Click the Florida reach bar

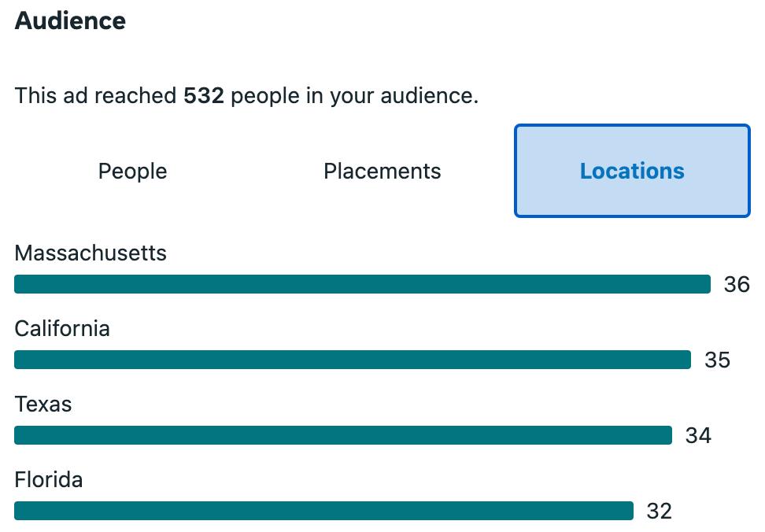[323, 511]
